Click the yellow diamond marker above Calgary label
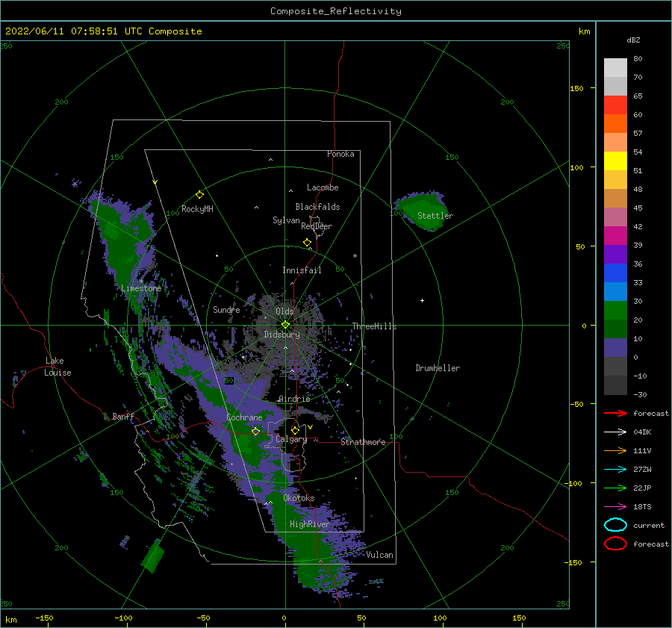 pyautogui.click(x=295, y=430)
